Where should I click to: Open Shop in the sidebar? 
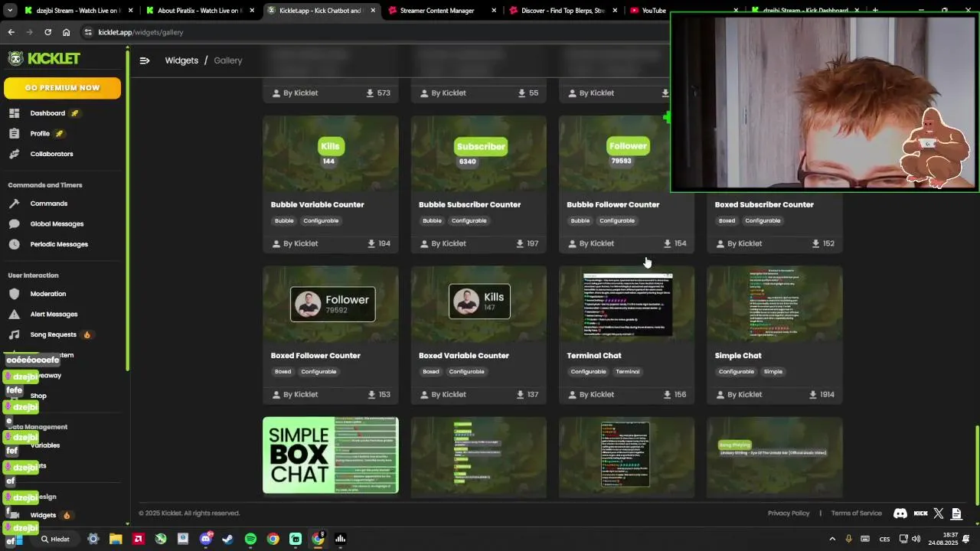point(38,396)
